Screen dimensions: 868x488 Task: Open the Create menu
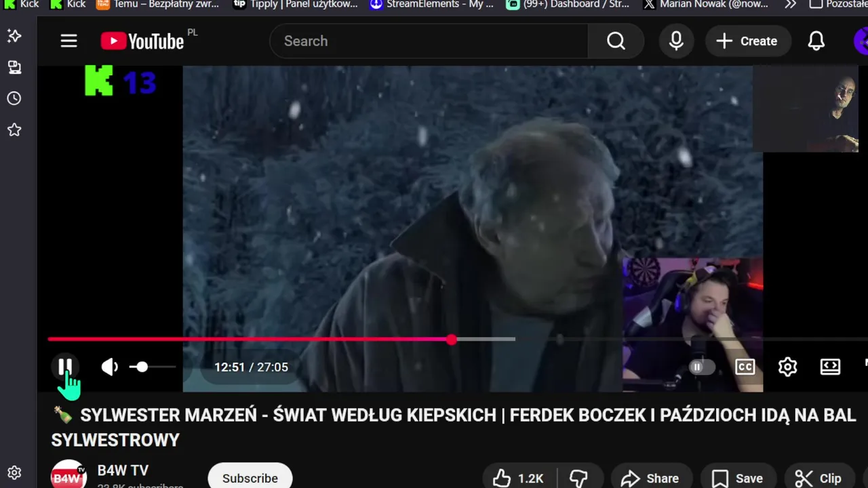tap(747, 41)
